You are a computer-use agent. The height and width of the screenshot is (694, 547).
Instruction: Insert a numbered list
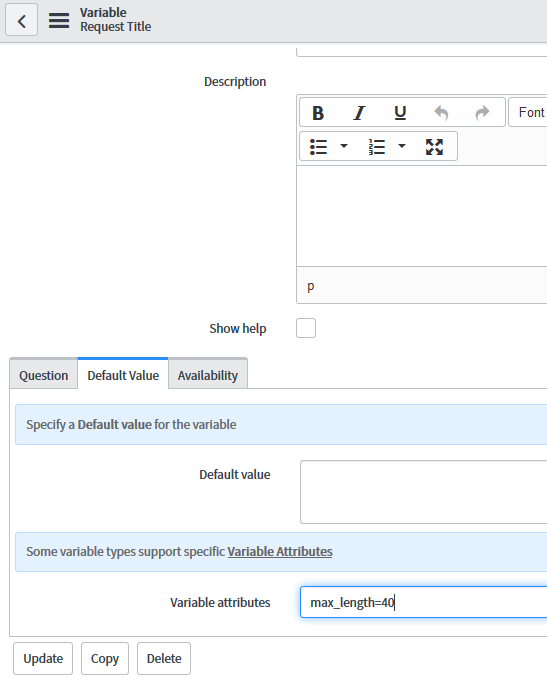coord(377,147)
